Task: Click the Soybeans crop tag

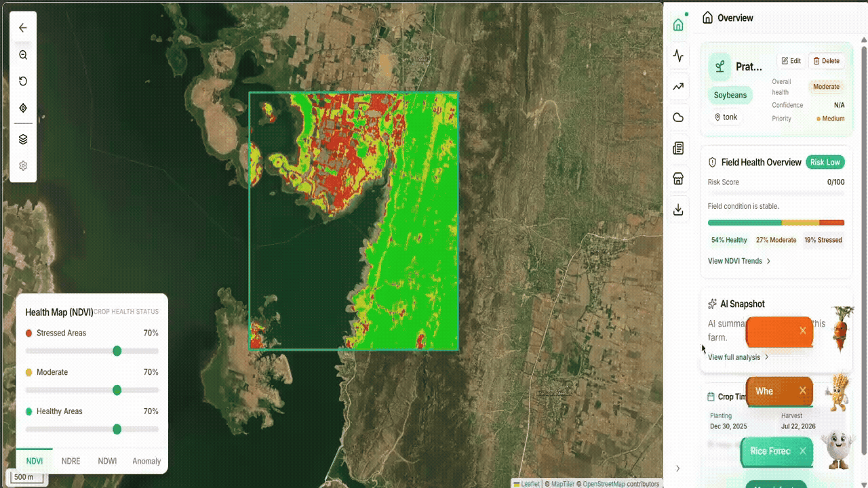Action: [730, 95]
